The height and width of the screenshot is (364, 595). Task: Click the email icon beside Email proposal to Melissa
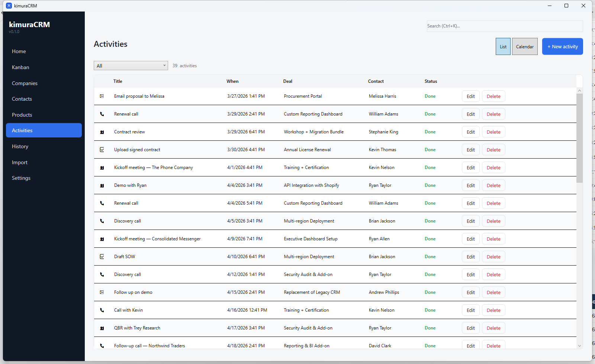102,96
